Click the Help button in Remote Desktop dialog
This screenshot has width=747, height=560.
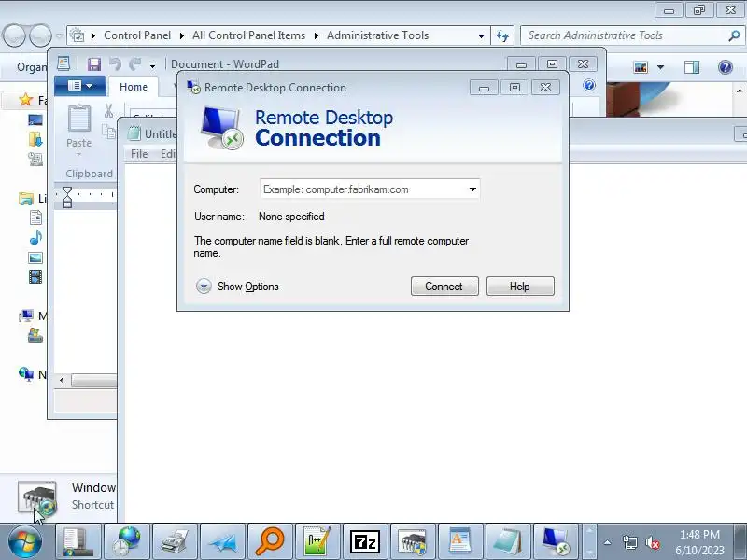(x=520, y=287)
